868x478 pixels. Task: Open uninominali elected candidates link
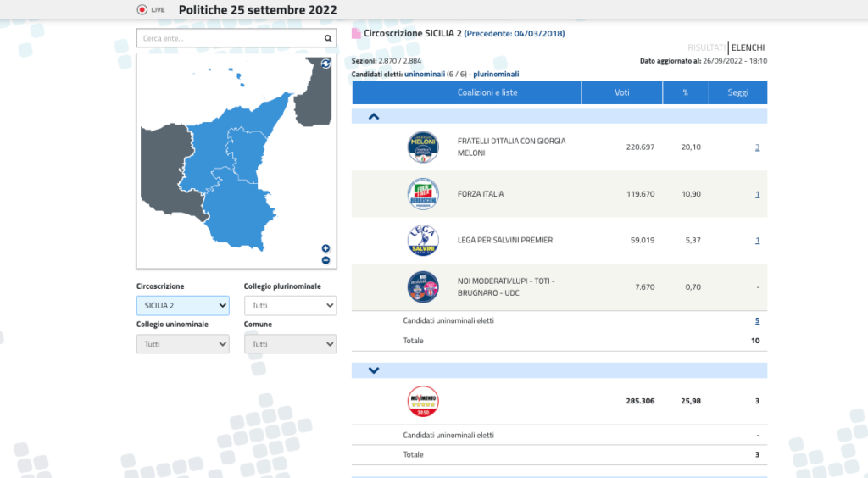(x=425, y=74)
